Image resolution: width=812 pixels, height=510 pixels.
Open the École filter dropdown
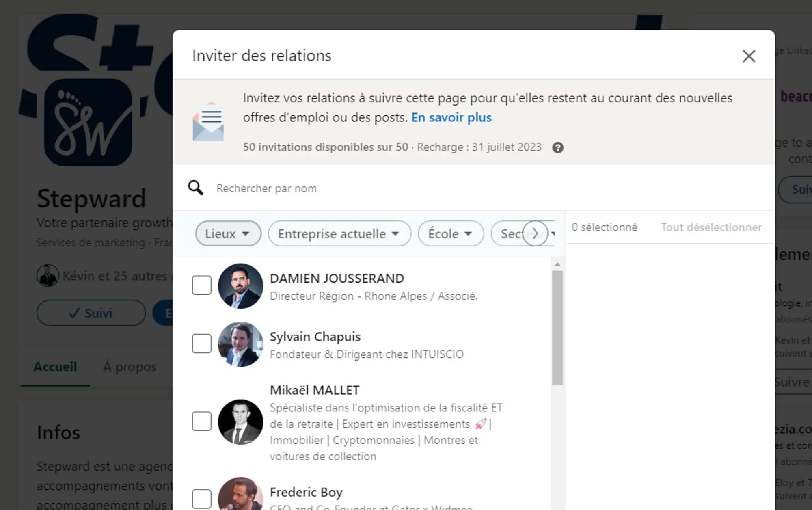click(x=451, y=233)
